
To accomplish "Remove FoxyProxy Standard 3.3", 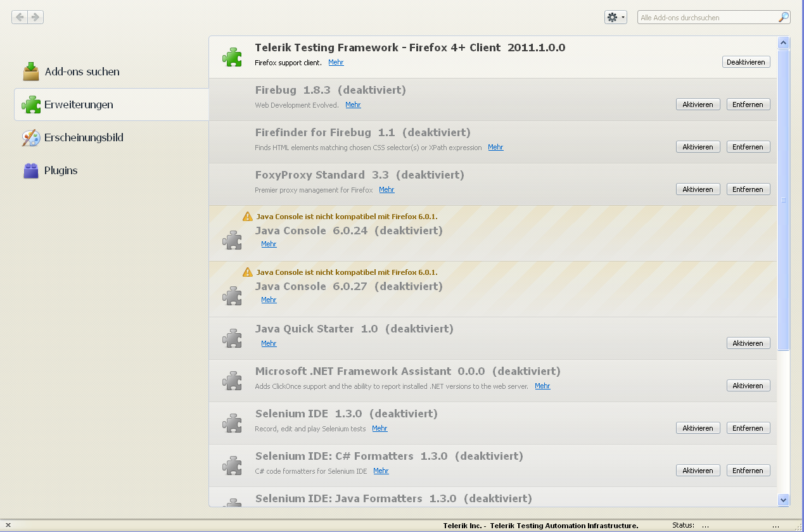I will point(748,189).
